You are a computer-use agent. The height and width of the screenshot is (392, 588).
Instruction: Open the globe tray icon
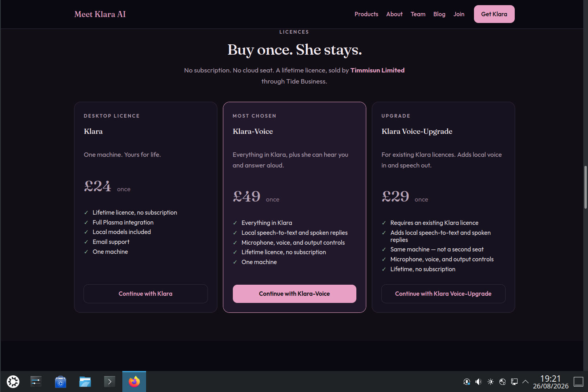click(502, 382)
